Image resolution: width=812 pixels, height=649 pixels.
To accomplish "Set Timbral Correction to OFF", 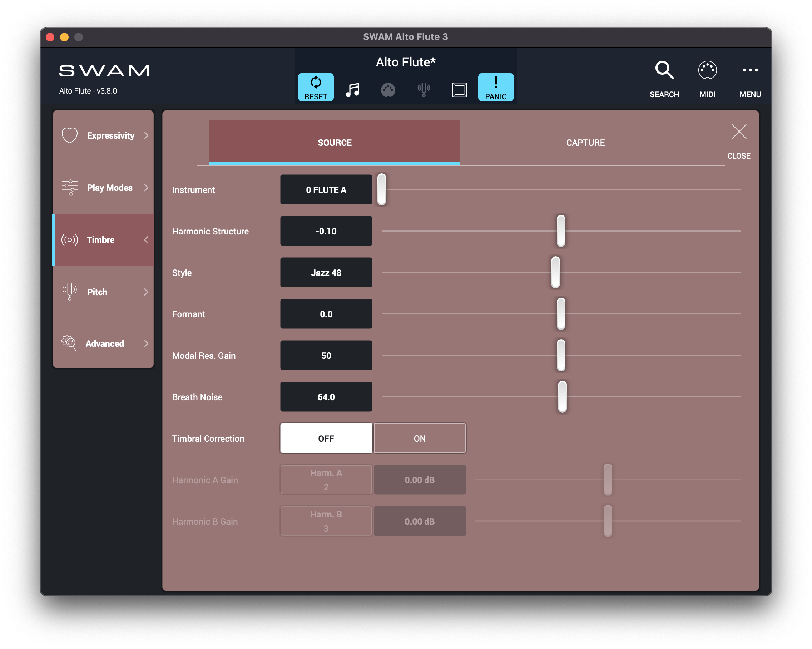I will tap(326, 439).
